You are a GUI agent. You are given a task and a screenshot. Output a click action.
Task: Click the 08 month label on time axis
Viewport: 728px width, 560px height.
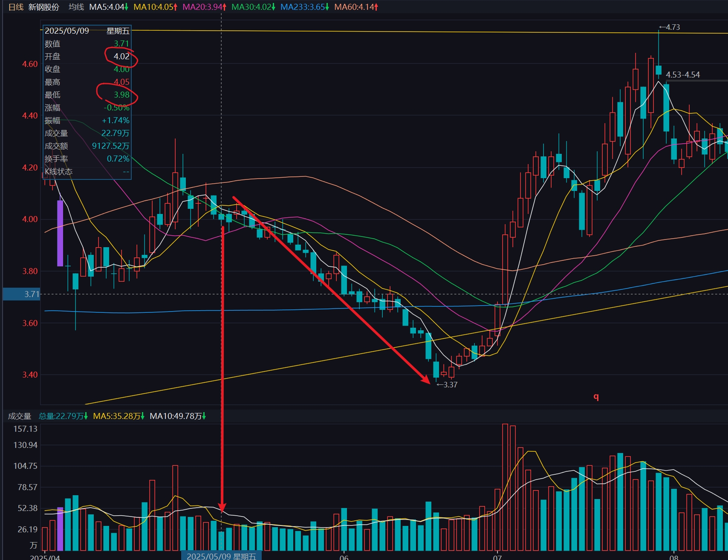[674, 557]
